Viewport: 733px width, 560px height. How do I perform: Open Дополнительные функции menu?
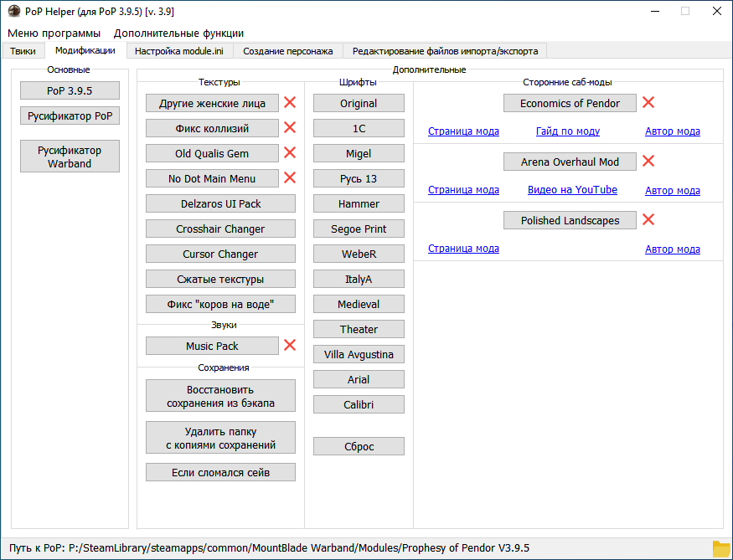pyautogui.click(x=178, y=33)
